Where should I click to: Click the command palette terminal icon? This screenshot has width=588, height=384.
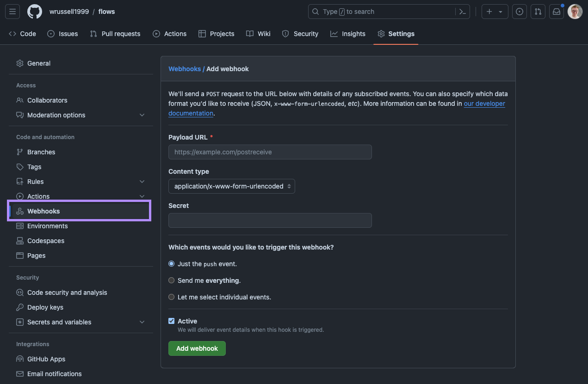click(462, 11)
